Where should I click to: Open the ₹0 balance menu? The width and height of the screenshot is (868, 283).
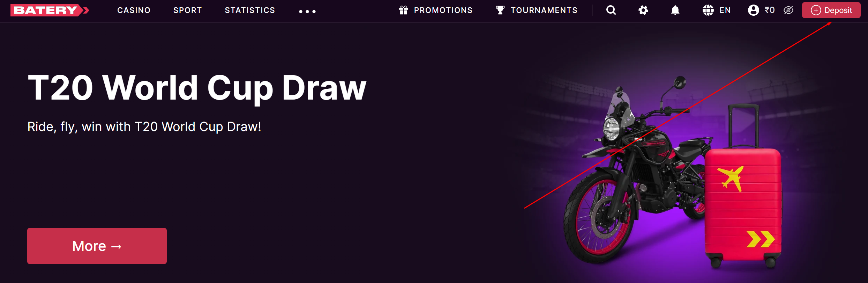coord(769,10)
